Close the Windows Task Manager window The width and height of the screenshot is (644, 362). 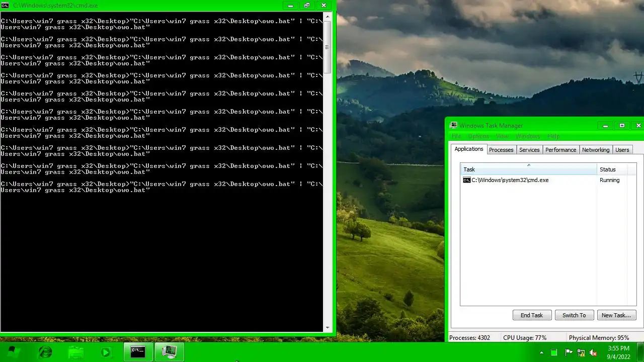pyautogui.click(x=638, y=126)
